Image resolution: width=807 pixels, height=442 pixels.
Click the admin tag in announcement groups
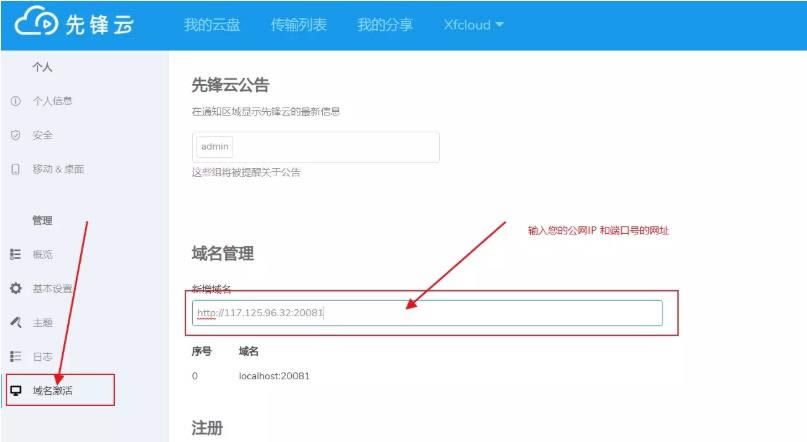click(215, 147)
